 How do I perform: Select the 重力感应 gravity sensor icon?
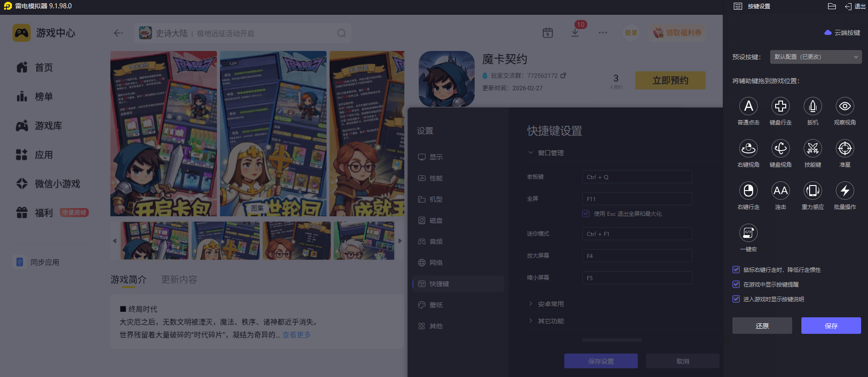813,191
